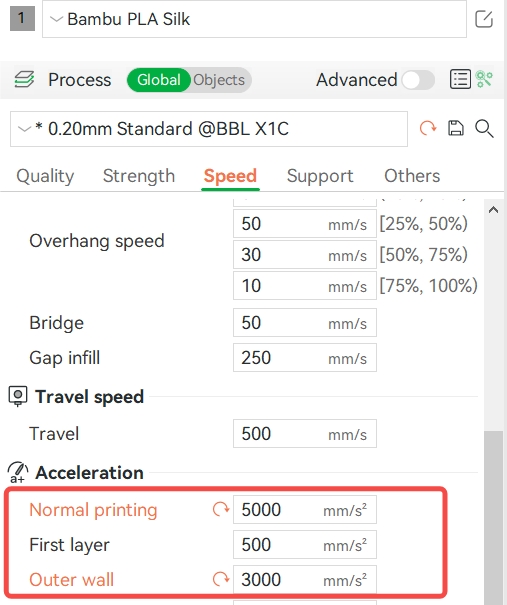Reset process preset with orange undo arrow
Image resolution: width=507 pixels, height=605 pixels.
click(428, 128)
